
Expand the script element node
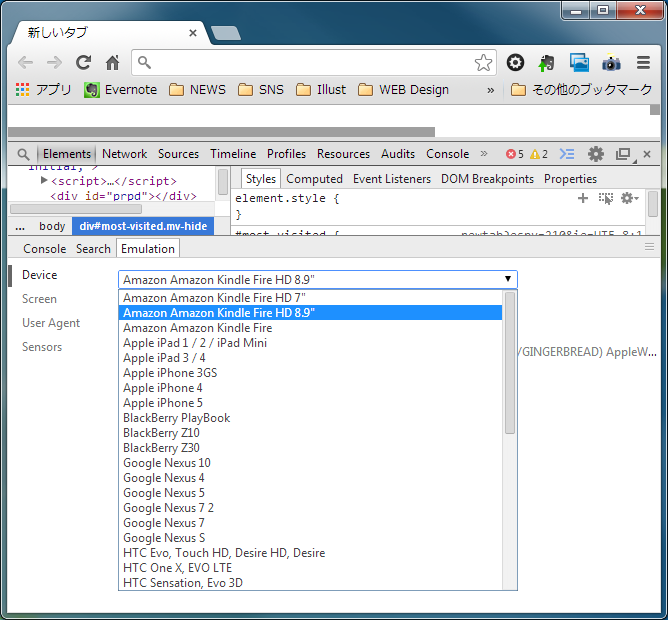[44, 181]
